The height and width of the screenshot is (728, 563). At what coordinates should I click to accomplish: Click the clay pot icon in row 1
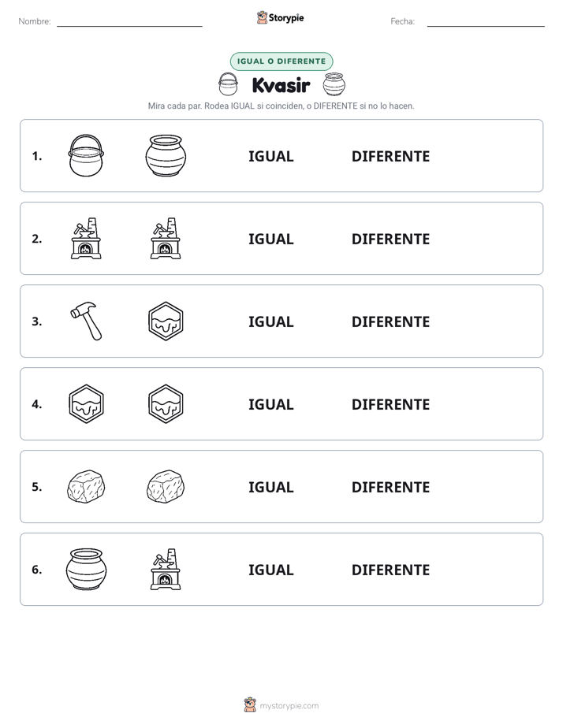(166, 155)
